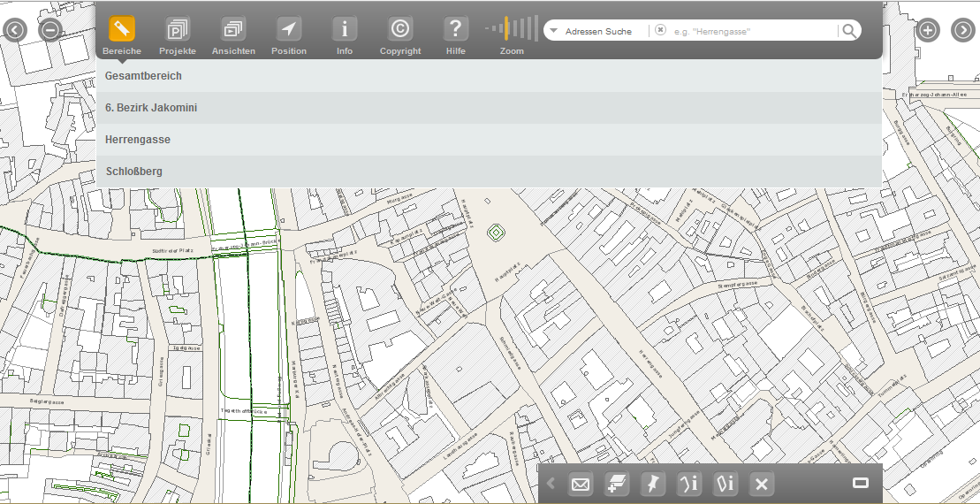The height and width of the screenshot is (504, 980).
Task: Open the Ansichten views panel
Action: pyautogui.click(x=233, y=30)
